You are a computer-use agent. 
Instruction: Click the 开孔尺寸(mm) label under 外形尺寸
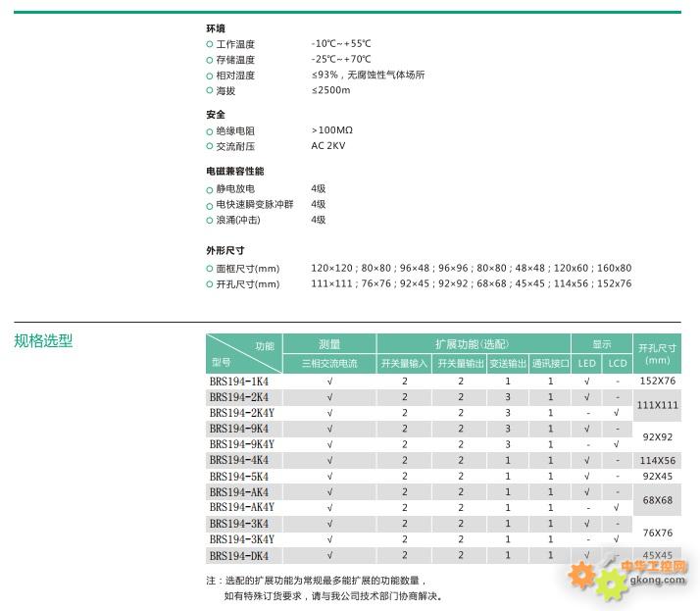tap(248, 284)
